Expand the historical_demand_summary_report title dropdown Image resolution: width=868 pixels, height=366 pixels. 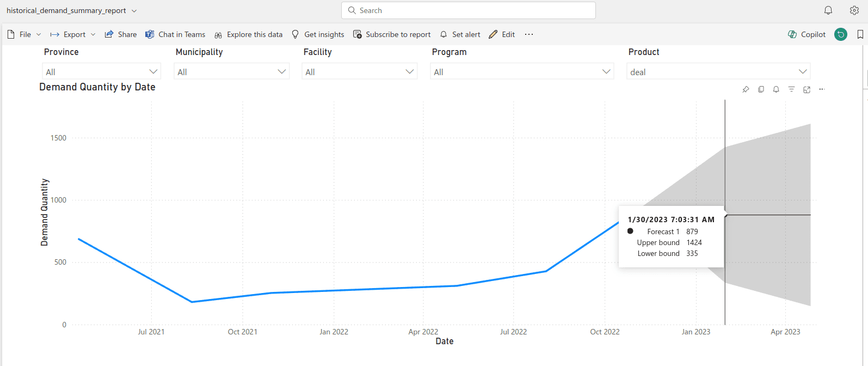pos(134,11)
